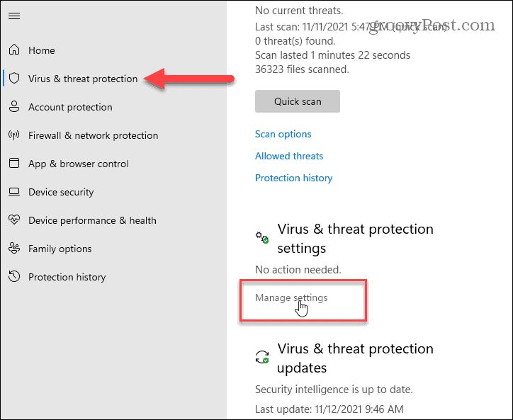
Task: Click the gears icon beside protection settings heading
Action: [262, 237]
